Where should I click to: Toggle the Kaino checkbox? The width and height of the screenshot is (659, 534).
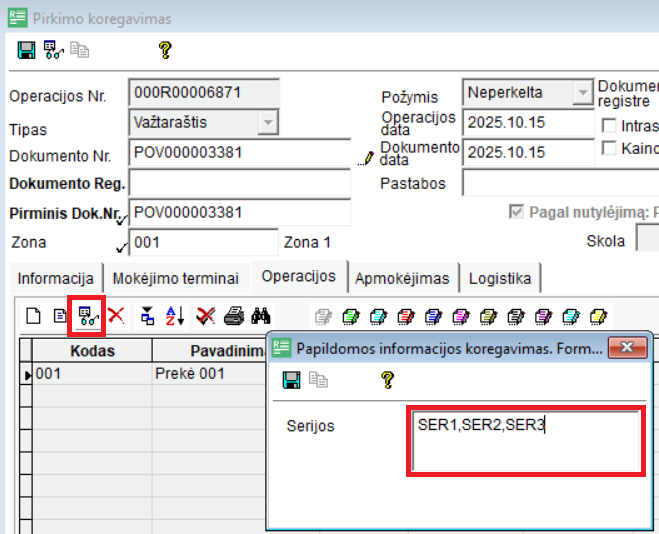click(x=609, y=148)
